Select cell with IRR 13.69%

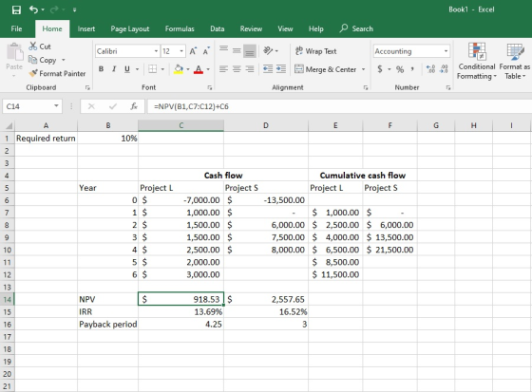[180, 311]
